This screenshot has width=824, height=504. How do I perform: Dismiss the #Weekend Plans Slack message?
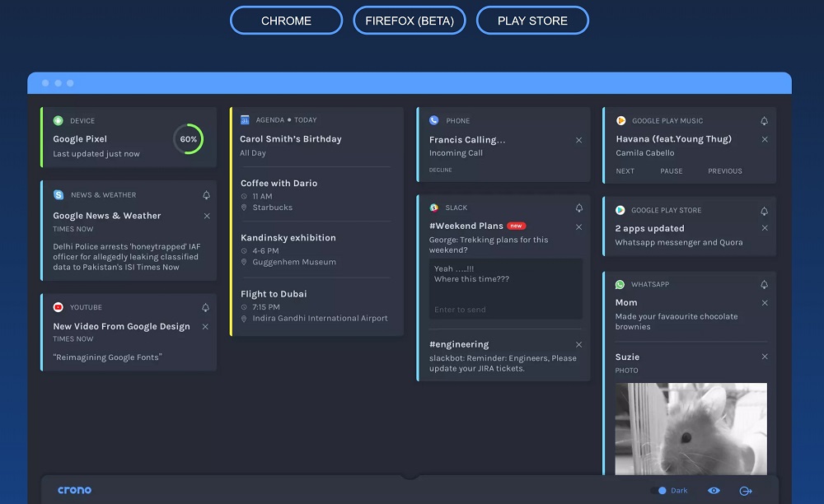[578, 226]
